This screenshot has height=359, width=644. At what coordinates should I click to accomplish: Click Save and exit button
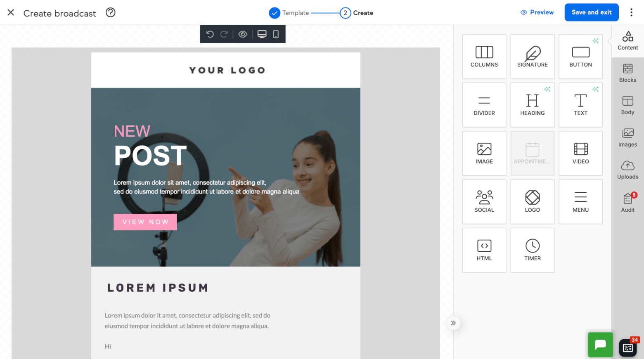point(591,12)
